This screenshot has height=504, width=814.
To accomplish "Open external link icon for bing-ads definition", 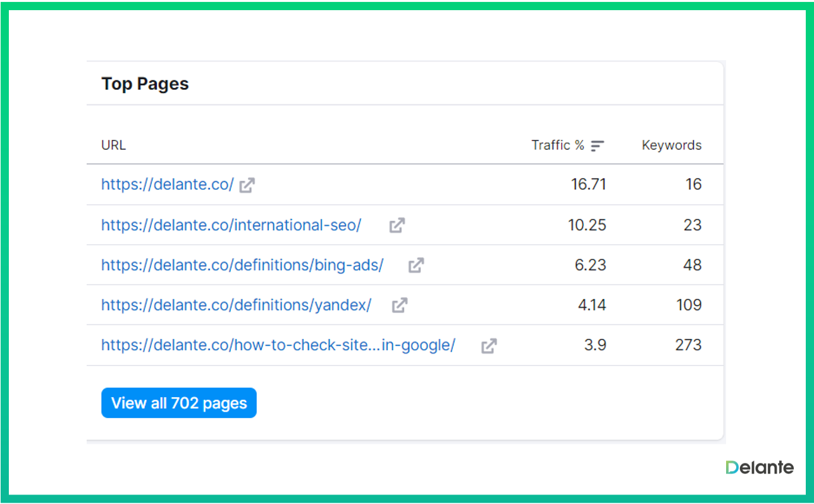I will pyautogui.click(x=416, y=266).
